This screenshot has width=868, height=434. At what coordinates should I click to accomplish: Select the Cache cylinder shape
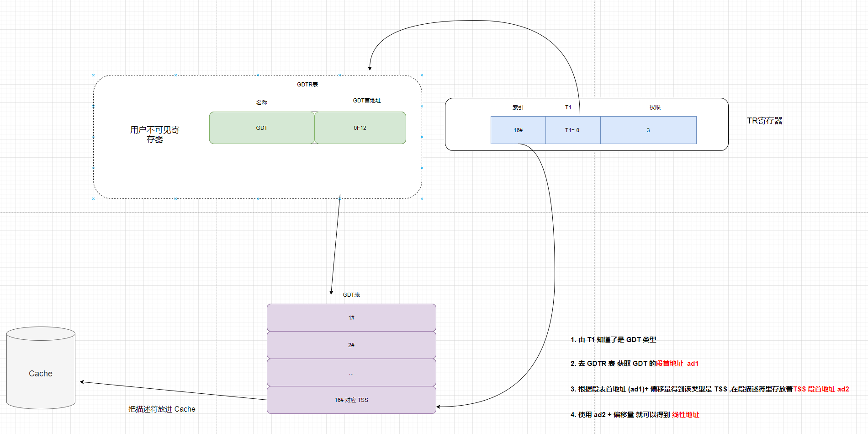(41, 368)
